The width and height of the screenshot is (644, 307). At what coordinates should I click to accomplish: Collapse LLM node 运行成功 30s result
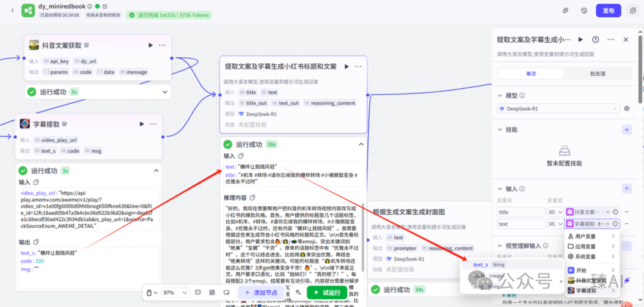click(x=361, y=144)
